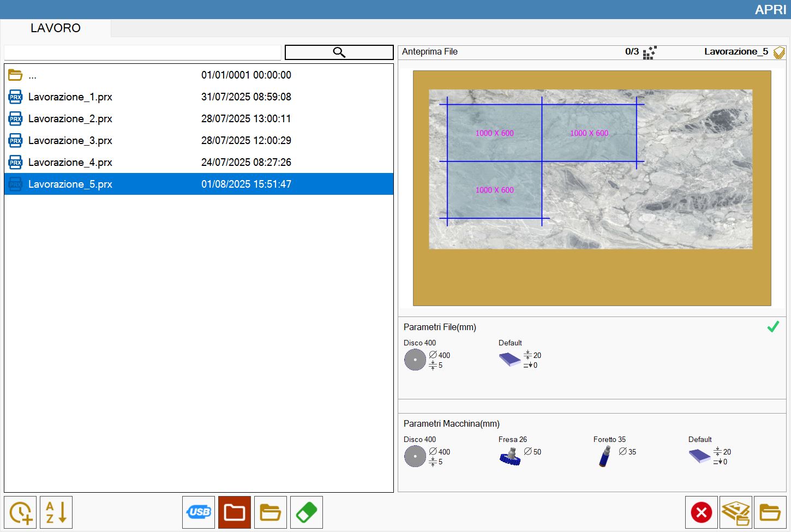Click the file search text field
The width and height of the screenshot is (791, 532).
142,52
